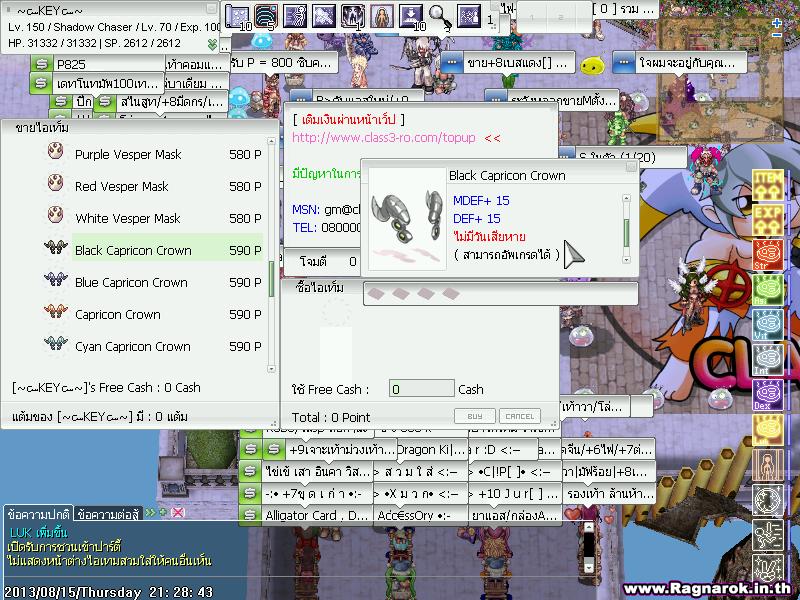Click the running figure status buff icon

pos(768,534)
